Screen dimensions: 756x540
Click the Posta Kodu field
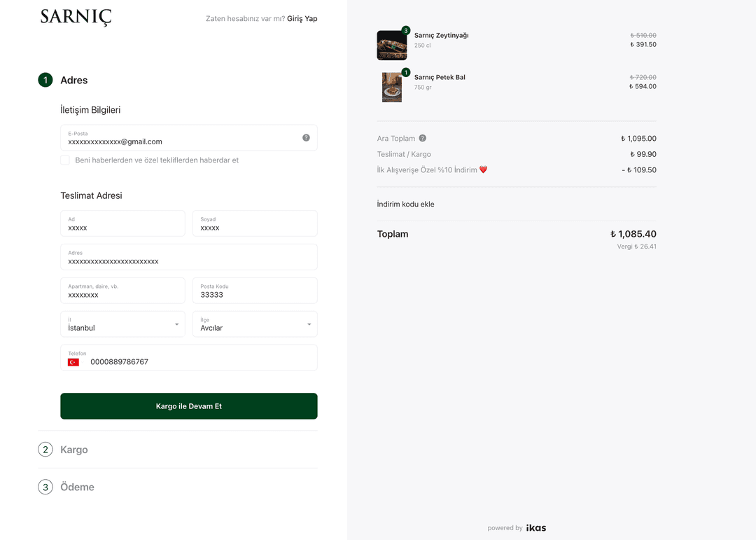255,291
